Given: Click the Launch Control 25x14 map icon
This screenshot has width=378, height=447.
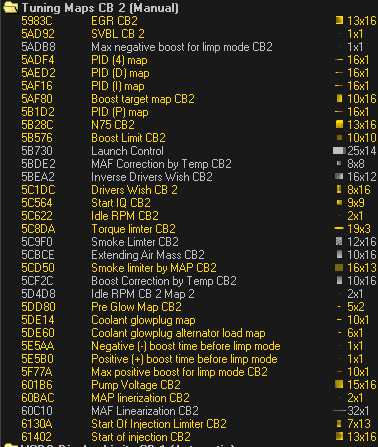Looking at the screenshot, I should [x=339, y=151].
